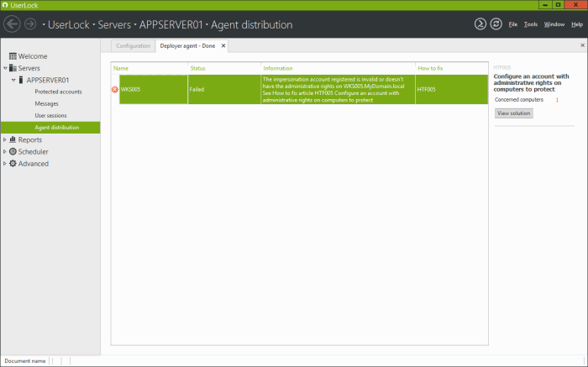588x367 pixels.
Task: Click the Servers icon in sidebar
Action: click(13, 68)
